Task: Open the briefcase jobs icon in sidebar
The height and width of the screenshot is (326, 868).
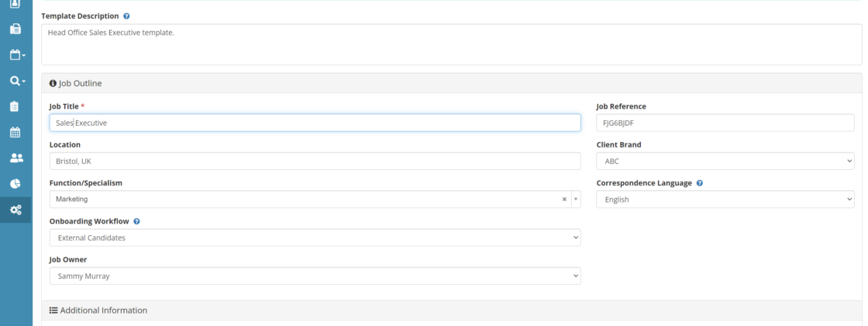Action: click(x=15, y=29)
